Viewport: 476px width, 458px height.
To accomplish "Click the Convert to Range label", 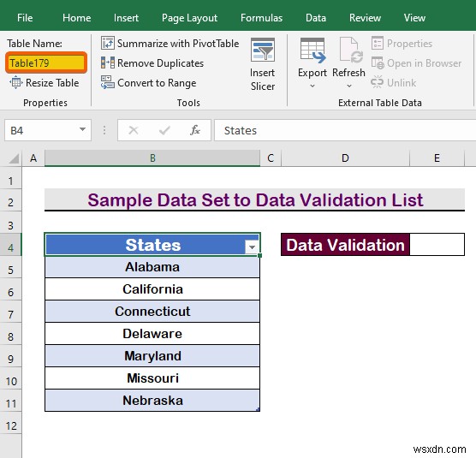I will pos(157,83).
